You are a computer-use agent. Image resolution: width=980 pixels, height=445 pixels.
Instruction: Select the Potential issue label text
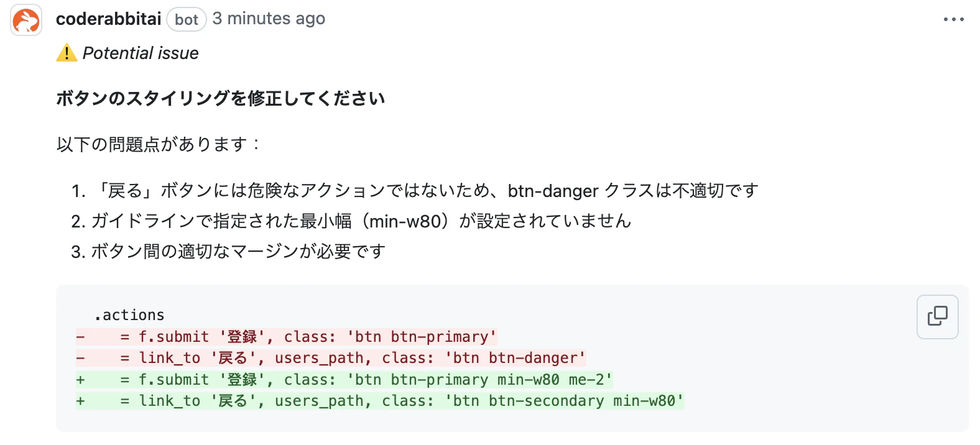141,53
